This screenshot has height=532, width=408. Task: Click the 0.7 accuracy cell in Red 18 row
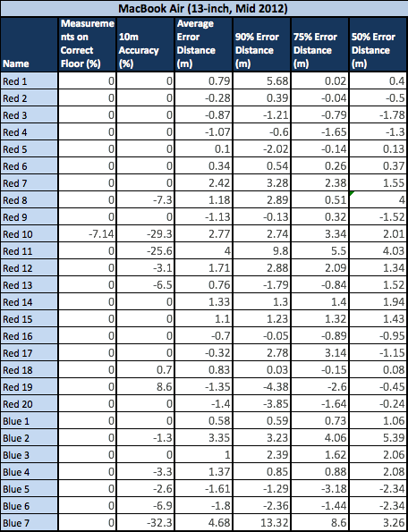(145, 369)
